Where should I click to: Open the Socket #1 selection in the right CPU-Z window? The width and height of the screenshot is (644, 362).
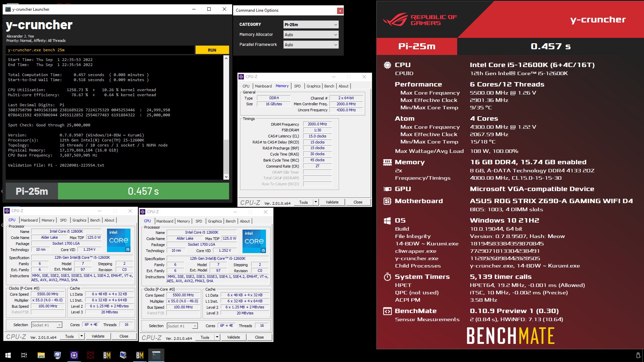click(182, 326)
